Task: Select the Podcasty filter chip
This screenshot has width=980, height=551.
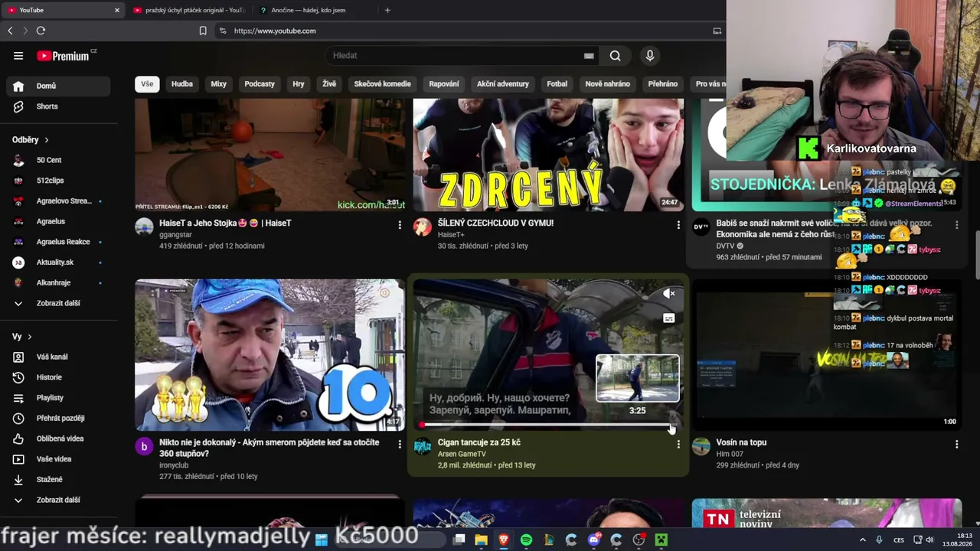Action: click(x=260, y=84)
